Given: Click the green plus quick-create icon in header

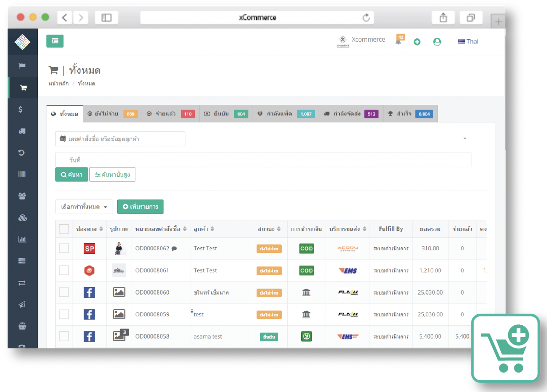Looking at the screenshot, I should pyautogui.click(x=417, y=42).
